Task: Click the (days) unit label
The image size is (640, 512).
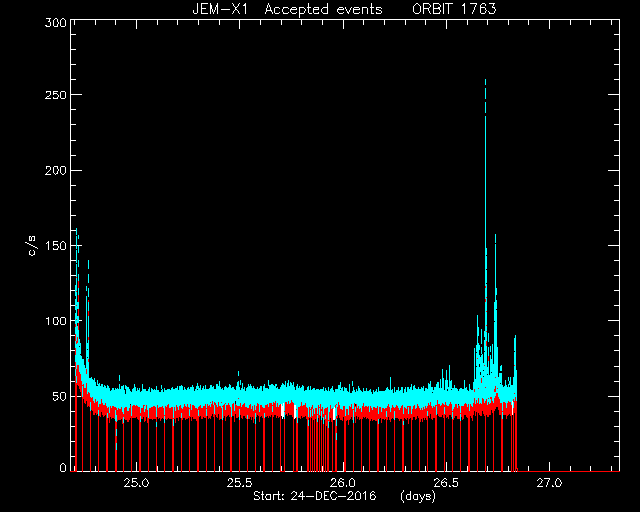Action: pos(418,496)
